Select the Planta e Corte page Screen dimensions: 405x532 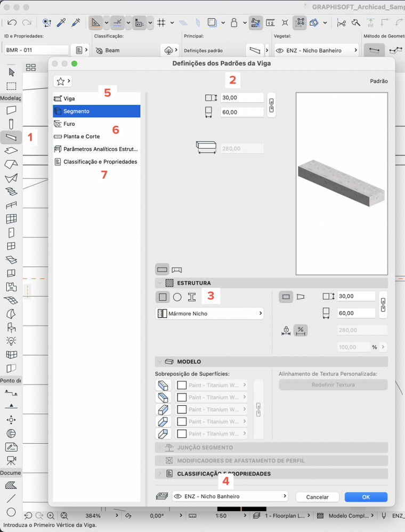click(96, 136)
